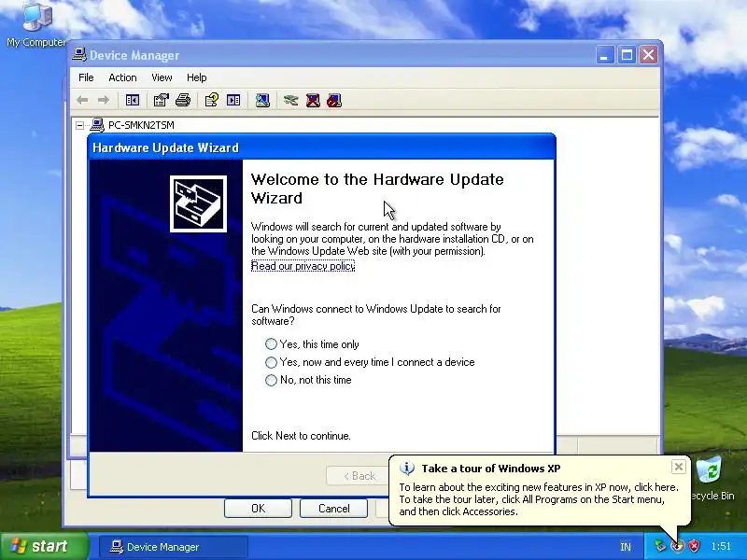747x560 pixels.
Task: Close the Windows XP tour balloon
Action: (679, 467)
